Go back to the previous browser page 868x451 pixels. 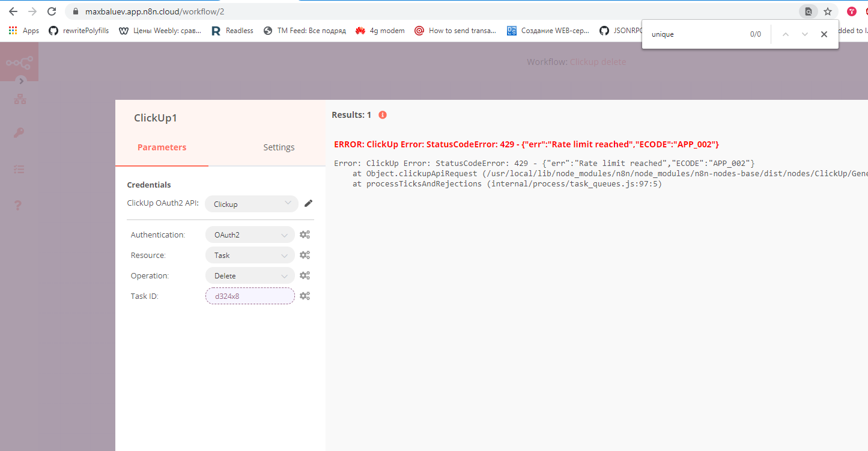tap(13, 11)
